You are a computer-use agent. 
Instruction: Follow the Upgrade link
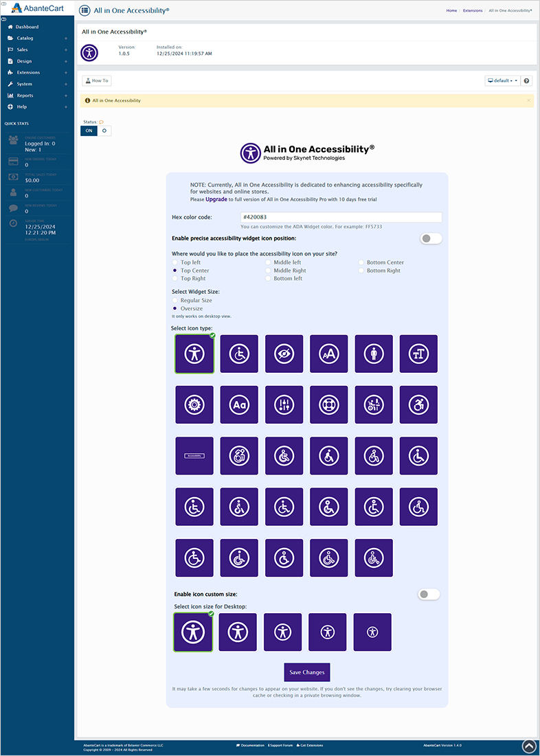(216, 199)
